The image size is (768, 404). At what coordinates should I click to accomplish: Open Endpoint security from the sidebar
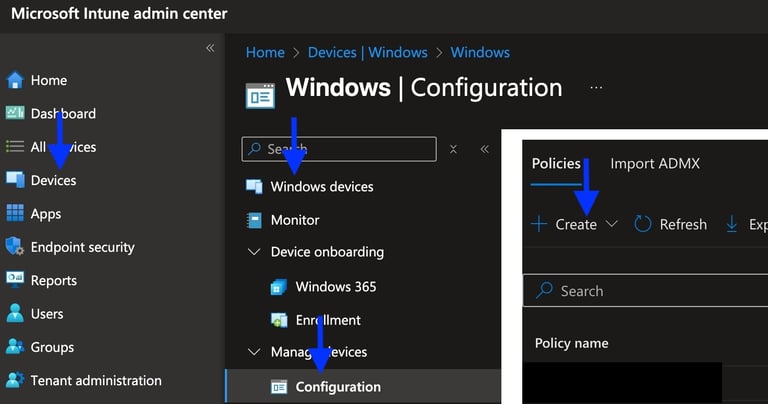[x=83, y=247]
